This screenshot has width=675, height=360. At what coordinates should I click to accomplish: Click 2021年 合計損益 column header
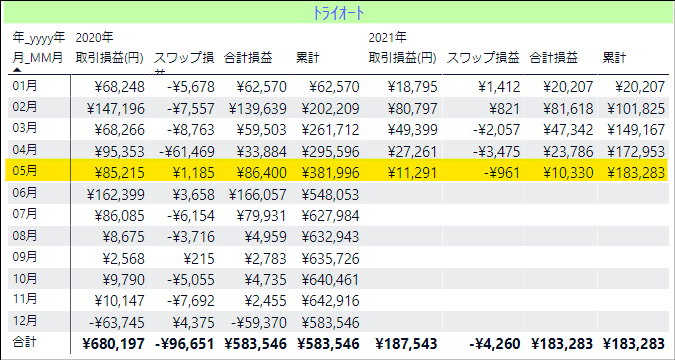click(x=554, y=58)
